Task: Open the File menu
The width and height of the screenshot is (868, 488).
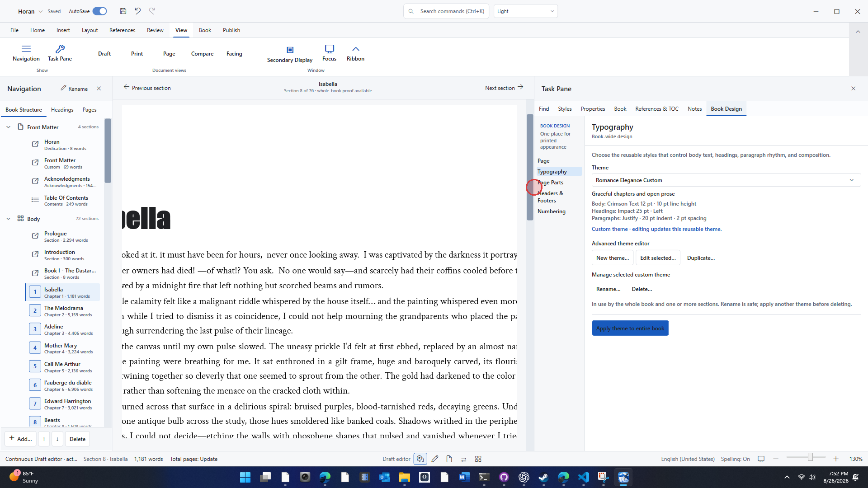Action: click(14, 30)
